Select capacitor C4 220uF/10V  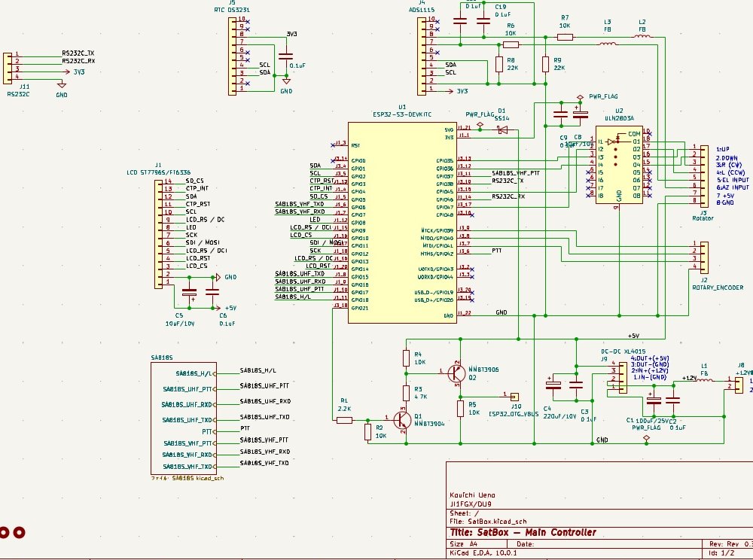pos(553,385)
